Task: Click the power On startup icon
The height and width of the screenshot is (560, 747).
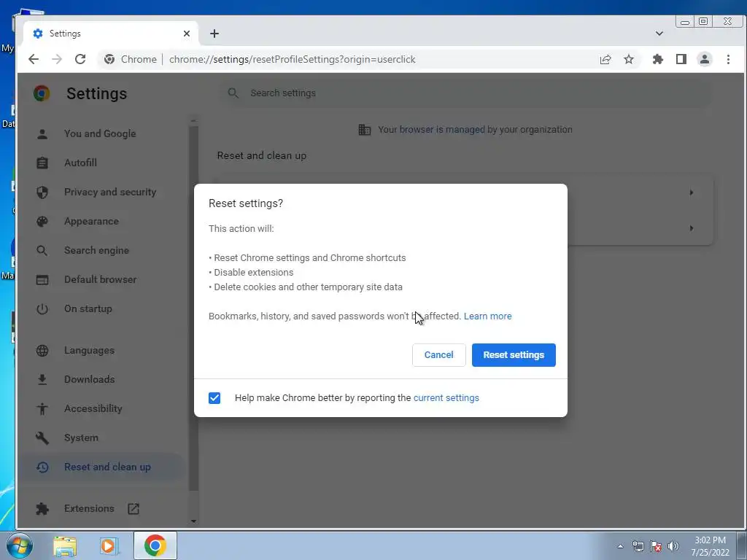Action: coord(42,308)
